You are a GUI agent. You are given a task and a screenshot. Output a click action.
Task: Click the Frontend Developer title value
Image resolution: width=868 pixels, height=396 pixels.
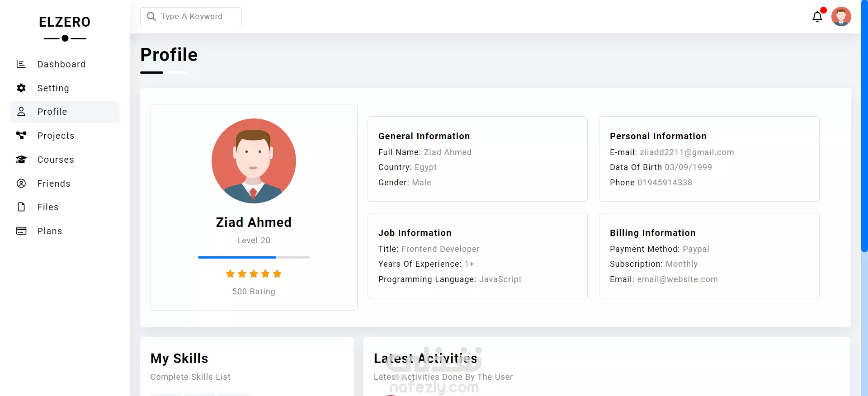[x=440, y=249]
